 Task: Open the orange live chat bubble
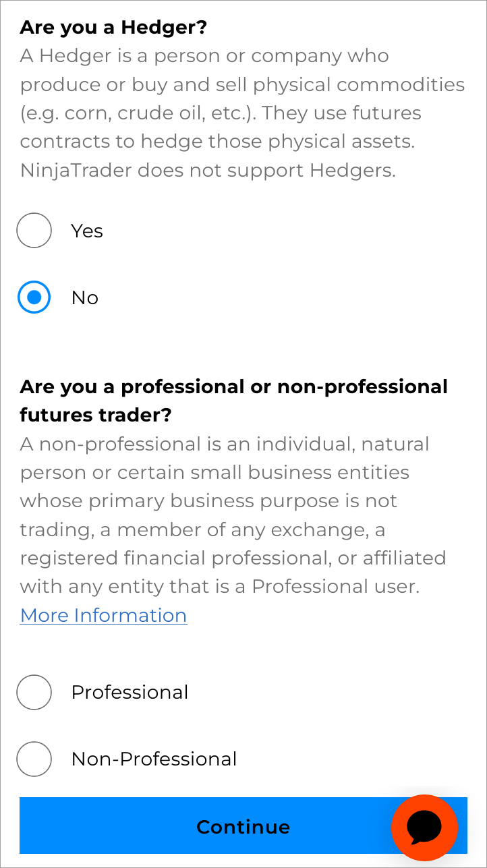tap(424, 828)
